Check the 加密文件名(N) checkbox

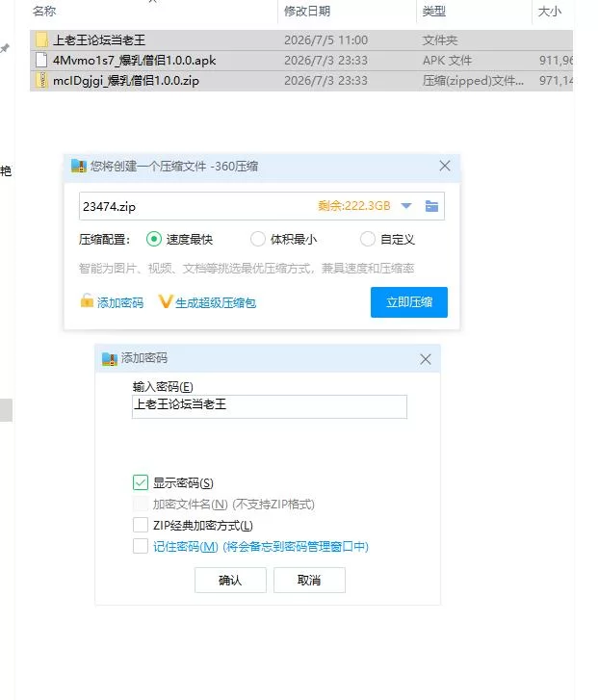pos(141,504)
